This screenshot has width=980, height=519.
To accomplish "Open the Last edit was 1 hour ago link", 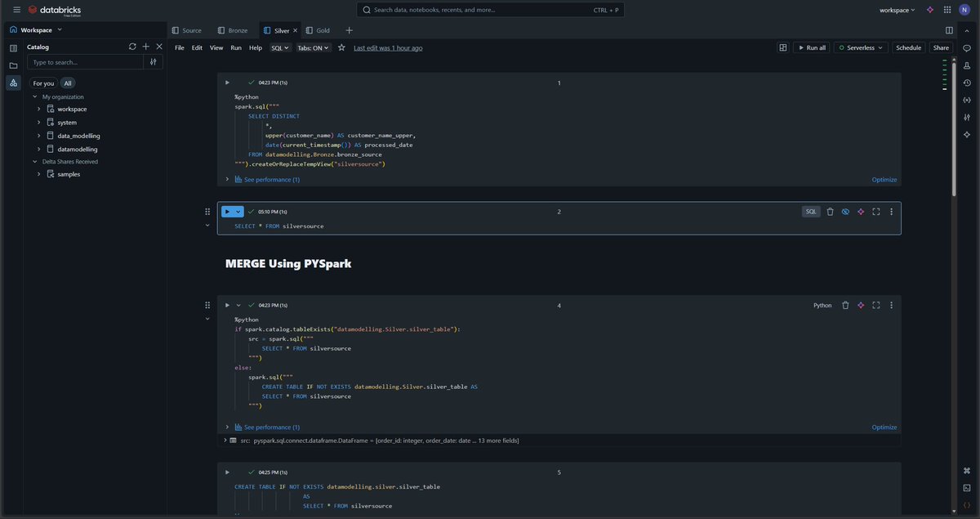I will click(388, 47).
